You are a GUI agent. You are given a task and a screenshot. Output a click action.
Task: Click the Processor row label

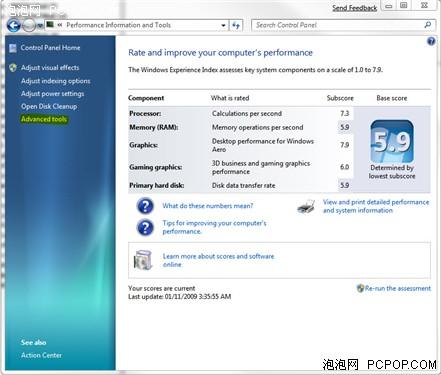[x=145, y=114]
